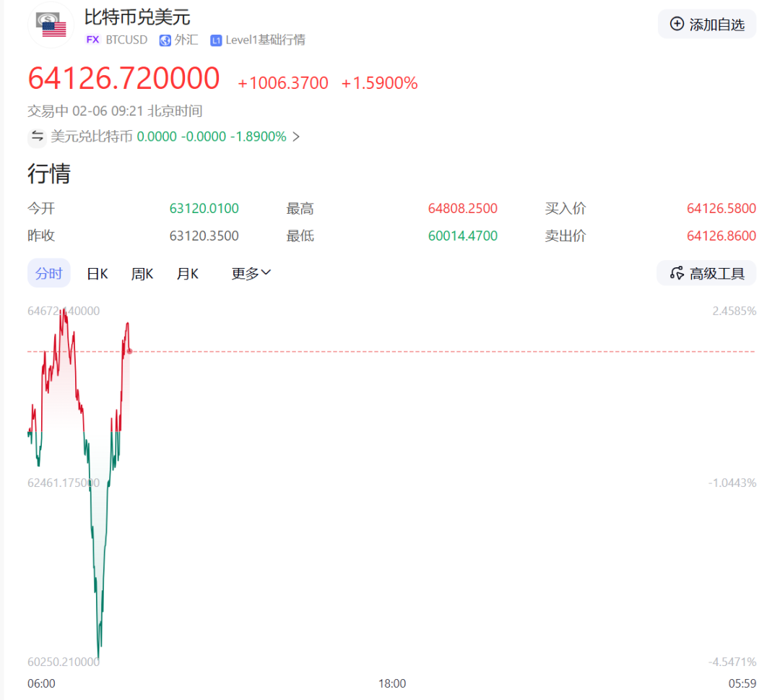Click the purple FX badge icon
Screen dimensions: 780x700
(92, 40)
